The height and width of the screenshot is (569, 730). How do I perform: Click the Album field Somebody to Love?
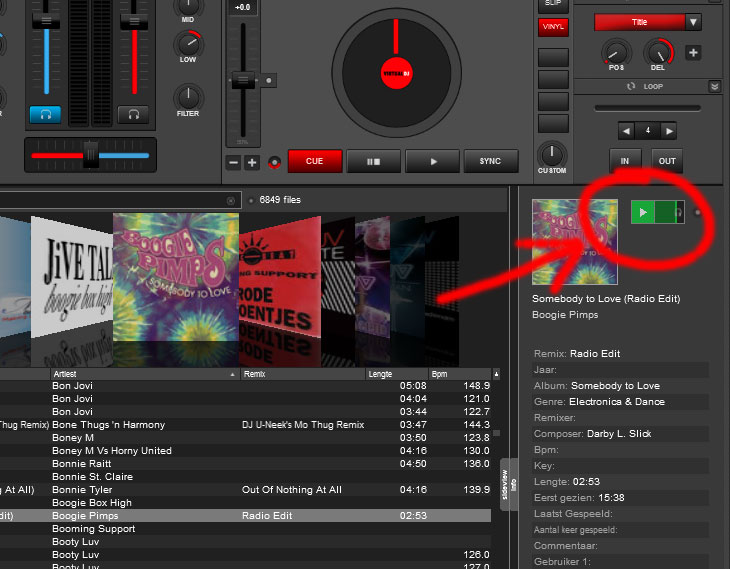[621, 386]
